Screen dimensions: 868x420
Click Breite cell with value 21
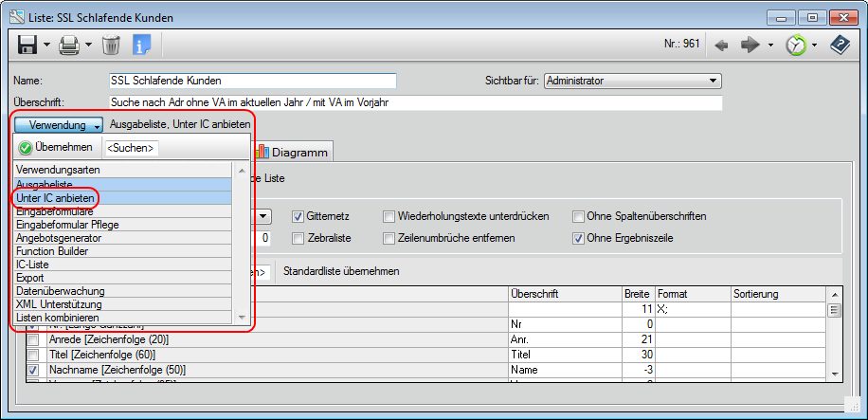point(637,339)
